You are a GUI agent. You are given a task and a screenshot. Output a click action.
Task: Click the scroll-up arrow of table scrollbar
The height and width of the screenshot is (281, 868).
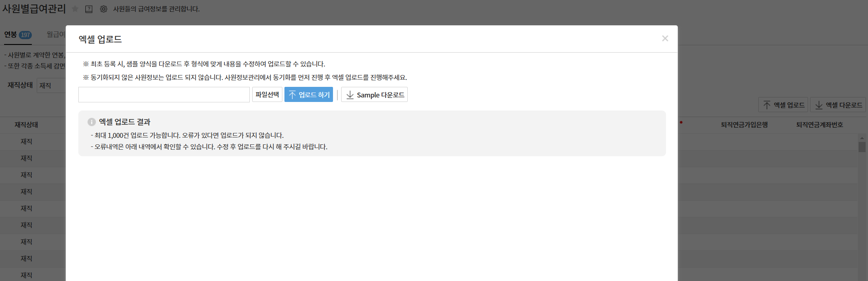click(862, 137)
